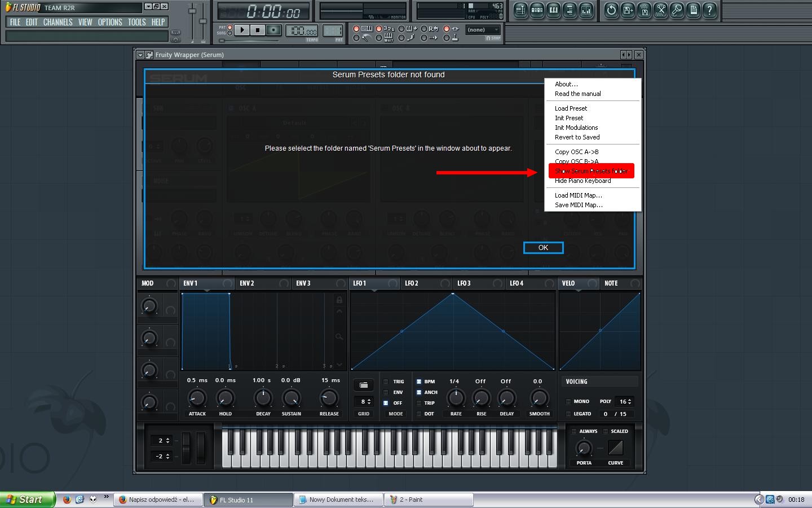Confirm the dialog with OK
The width and height of the screenshot is (812, 508).
coord(543,248)
